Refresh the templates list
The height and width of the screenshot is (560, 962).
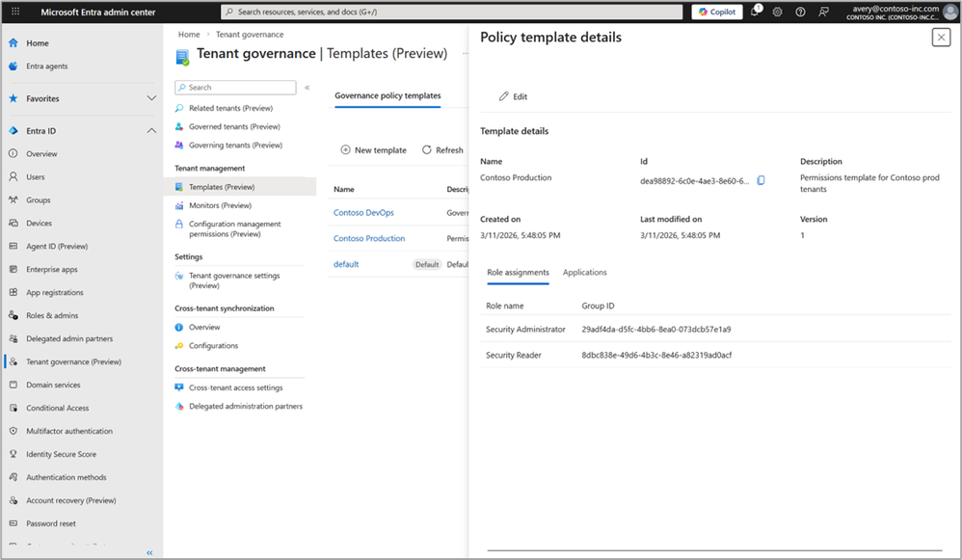pyautogui.click(x=442, y=149)
